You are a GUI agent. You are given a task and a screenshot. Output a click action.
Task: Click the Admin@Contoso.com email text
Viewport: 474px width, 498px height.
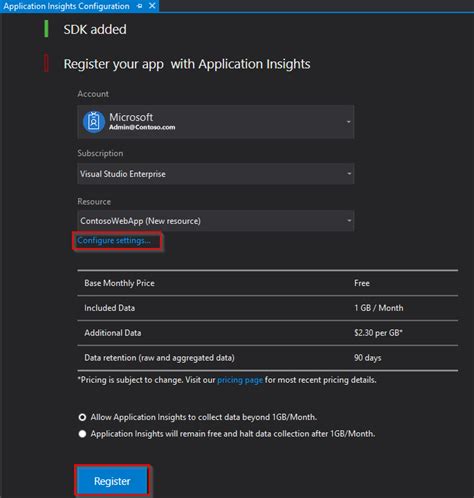(x=142, y=127)
